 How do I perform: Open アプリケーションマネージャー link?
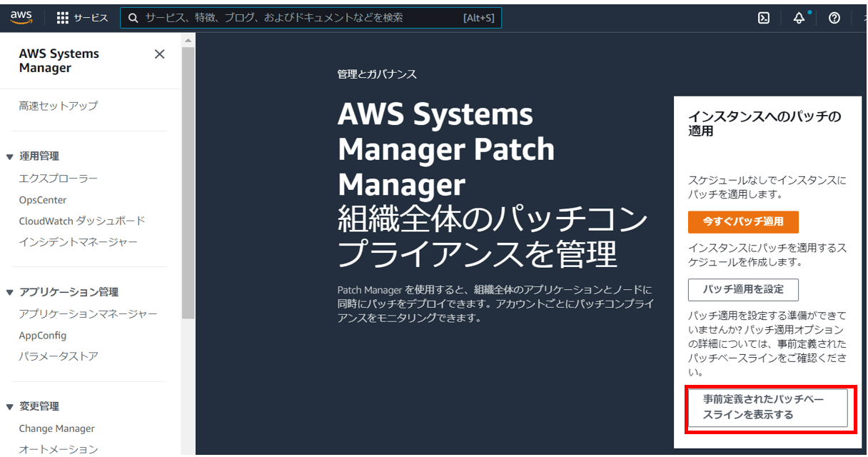89,313
